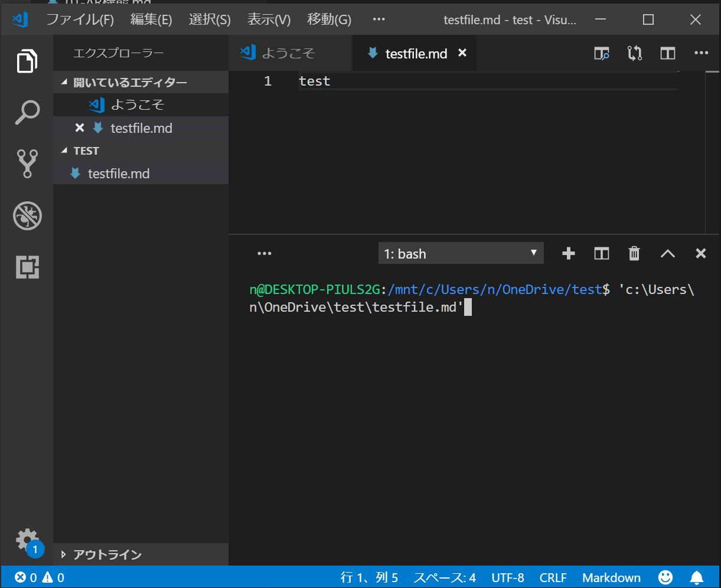Click 行 1、列 5 cursor position
Image resolution: width=721 pixels, height=588 pixels.
coord(369,577)
